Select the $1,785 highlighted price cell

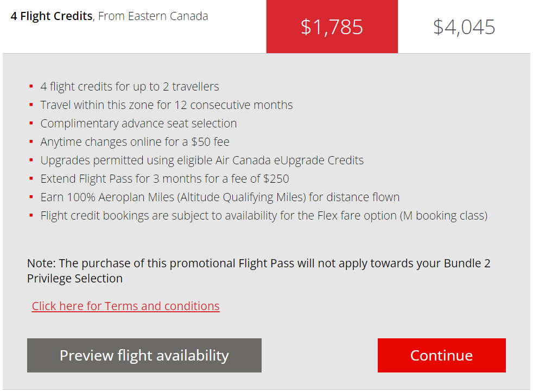point(332,27)
